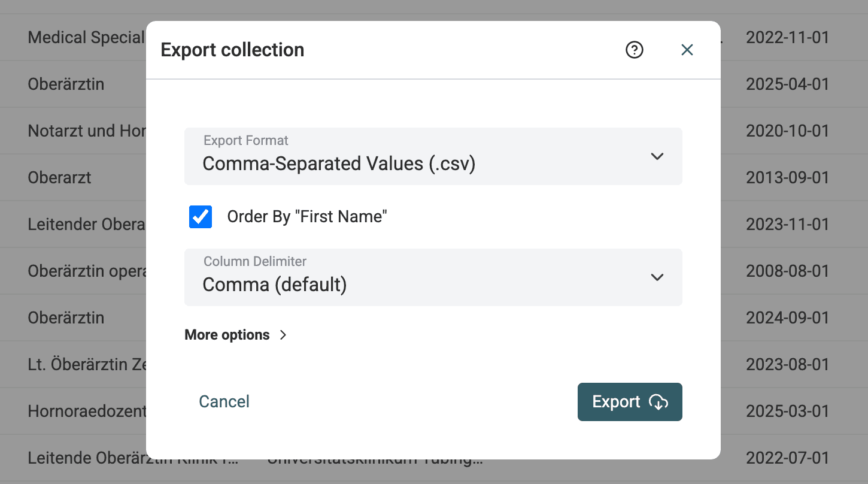The image size is (868, 484).
Task: Click the Cancel button
Action: point(224,401)
